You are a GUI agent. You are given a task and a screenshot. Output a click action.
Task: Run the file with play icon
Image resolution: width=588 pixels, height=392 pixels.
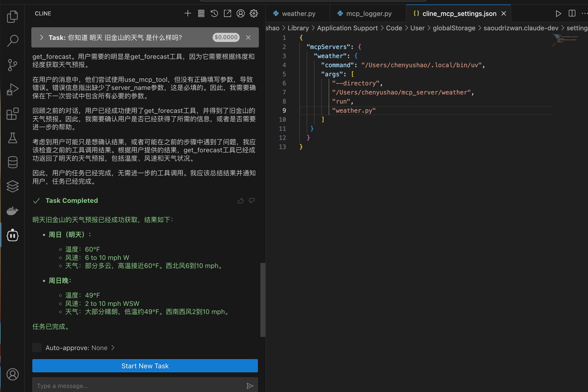pyautogui.click(x=558, y=14)
